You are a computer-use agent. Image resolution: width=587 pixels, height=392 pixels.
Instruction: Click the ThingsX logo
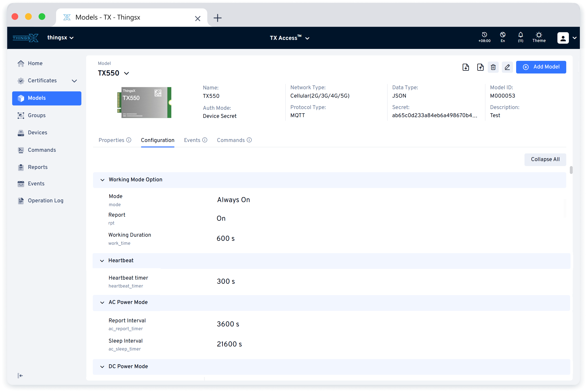point(26,38)
